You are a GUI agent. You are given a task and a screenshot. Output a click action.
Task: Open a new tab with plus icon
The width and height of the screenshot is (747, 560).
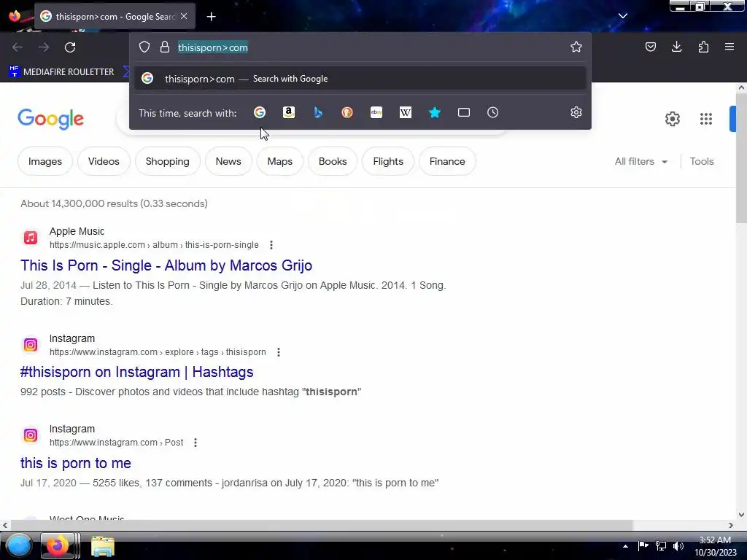click(x=211, y=17)
